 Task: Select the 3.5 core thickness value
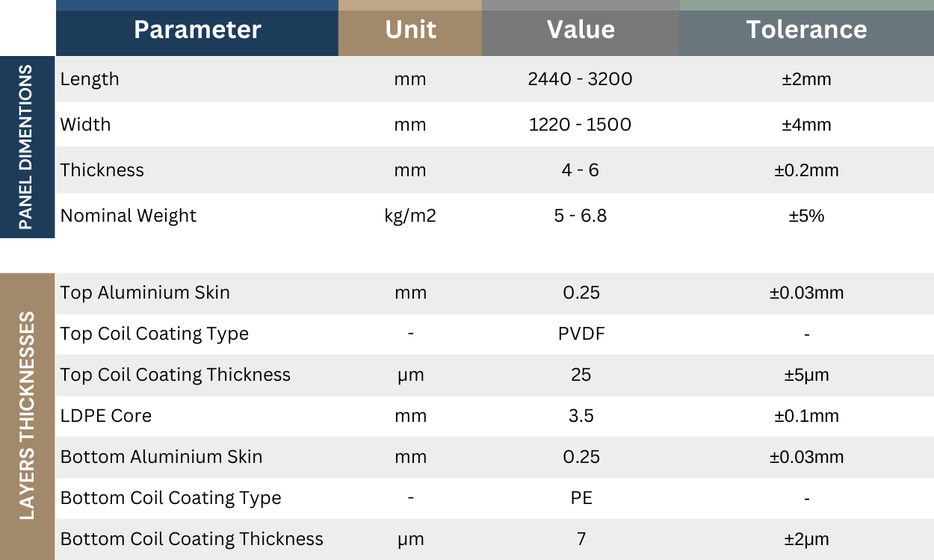pyautogui.click(x=581, y=416)
